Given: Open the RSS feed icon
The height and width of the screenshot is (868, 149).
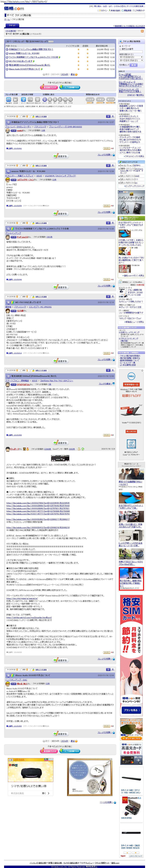Looking at the screenshot, I should pos(142,31).
